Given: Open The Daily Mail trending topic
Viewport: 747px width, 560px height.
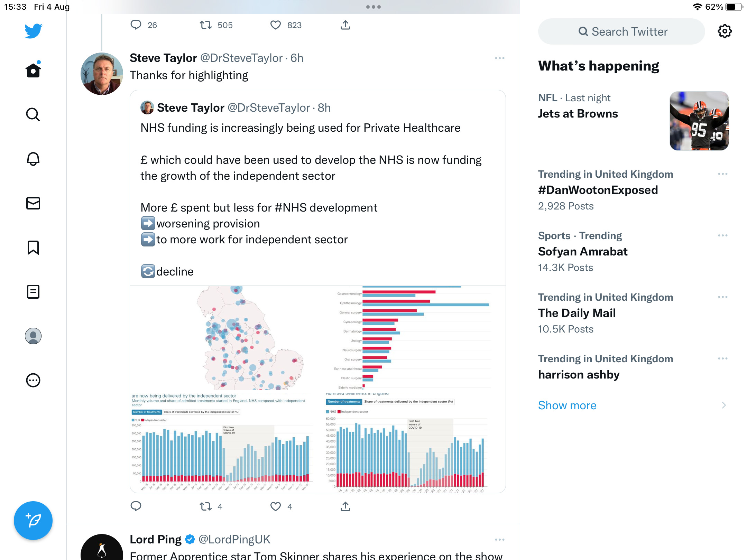Looking at the screenshot, I should coord(577,313).
